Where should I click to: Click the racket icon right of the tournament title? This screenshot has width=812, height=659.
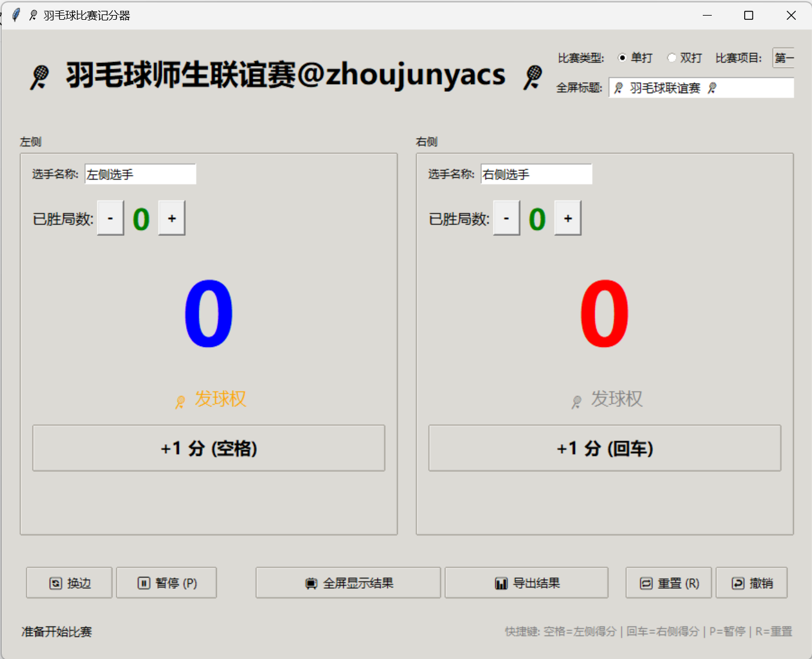531,75
